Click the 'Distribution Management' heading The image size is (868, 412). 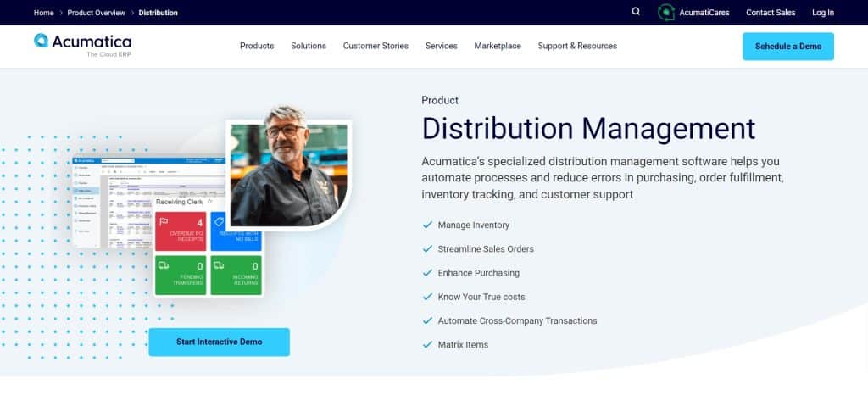[588, 129]
